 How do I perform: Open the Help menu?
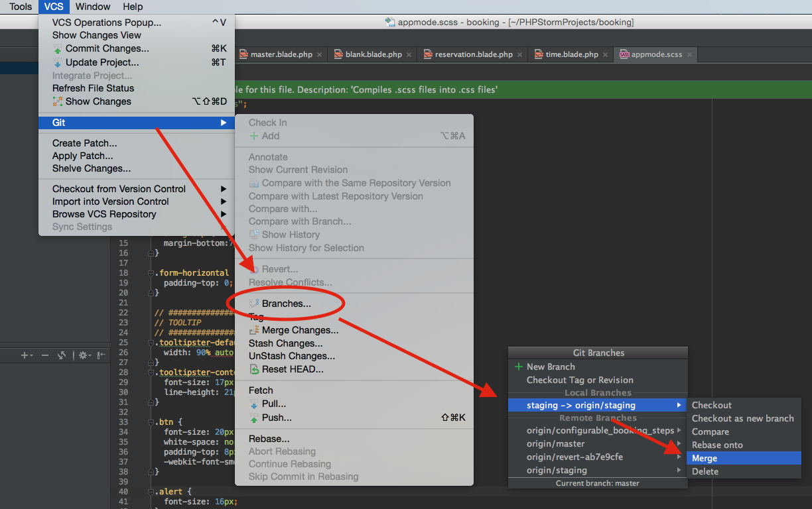click(x=133, y=7)
